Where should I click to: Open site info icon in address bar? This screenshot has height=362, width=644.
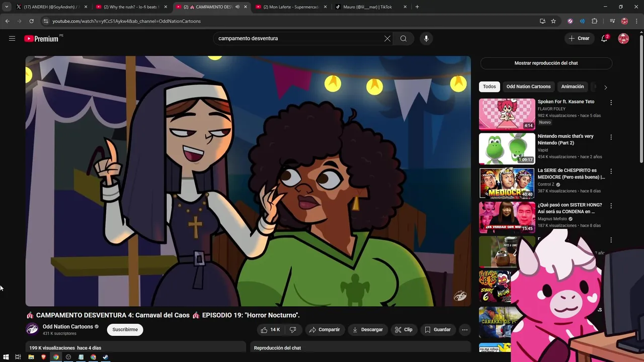click(46, 21)
